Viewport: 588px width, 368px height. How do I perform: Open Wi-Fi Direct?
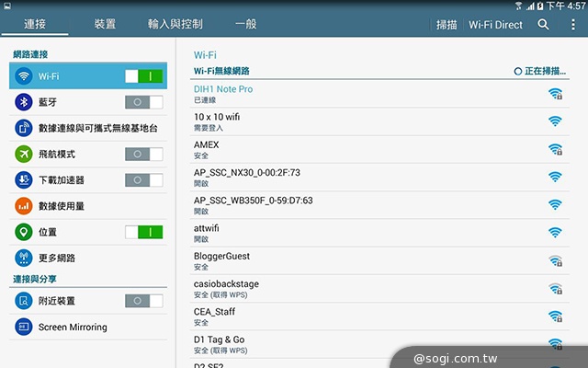click(x=495, y=25)
